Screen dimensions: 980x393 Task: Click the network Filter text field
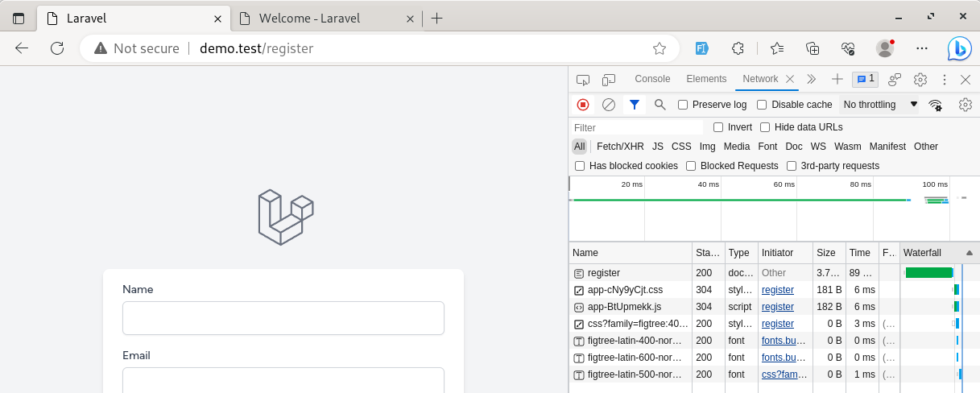pyautogui.click(x=637, y=127)
